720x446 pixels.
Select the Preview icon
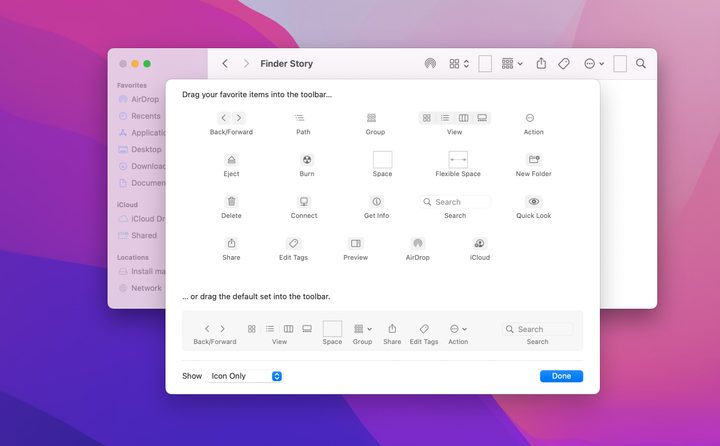coord(356,243)
